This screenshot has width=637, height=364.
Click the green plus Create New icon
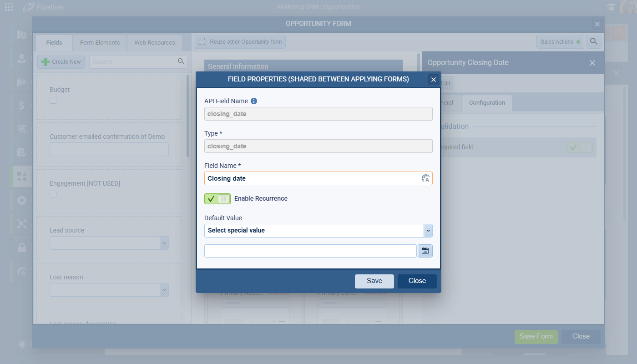[x=45, y=62]
